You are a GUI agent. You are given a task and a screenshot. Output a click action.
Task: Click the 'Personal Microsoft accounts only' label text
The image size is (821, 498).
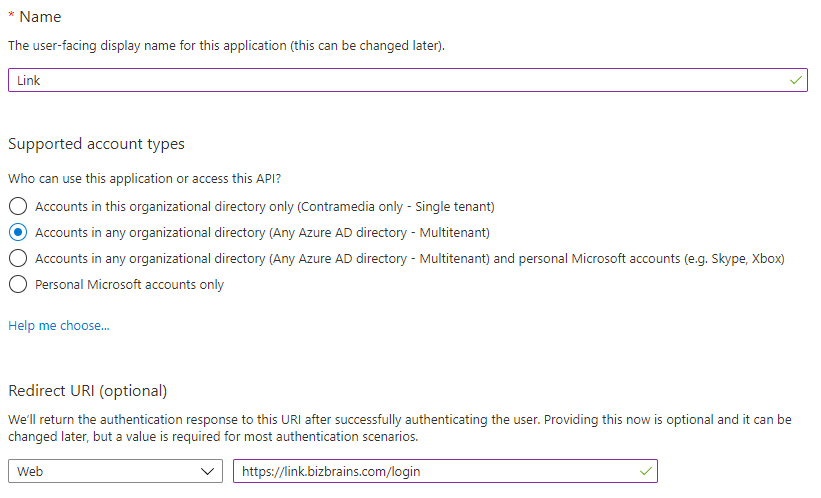click(x=130, y=285)
